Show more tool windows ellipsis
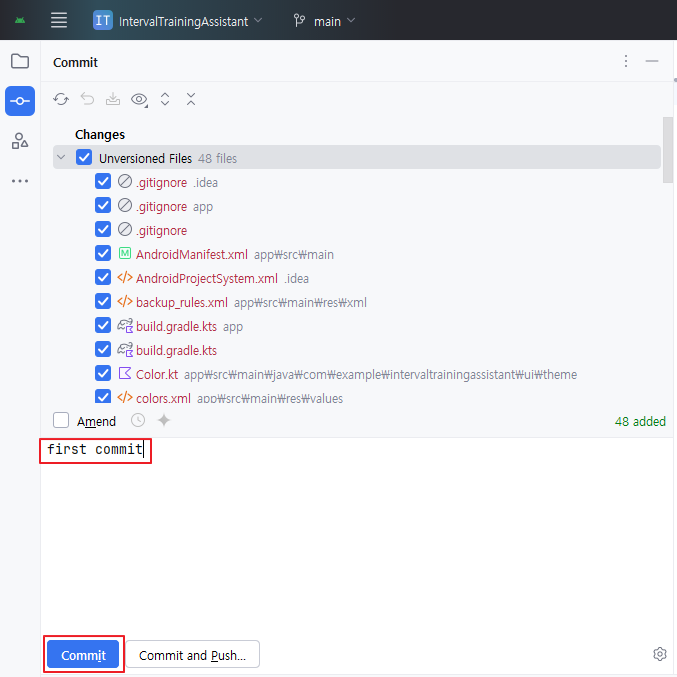The height and width of the screenshot is (677, 677). tap(20, 181)
